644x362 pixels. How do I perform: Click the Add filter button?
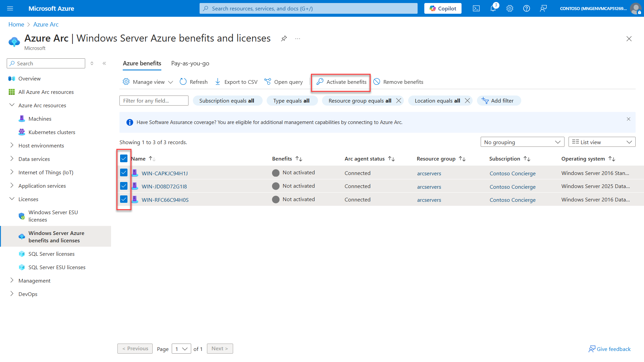pos(499,101)
